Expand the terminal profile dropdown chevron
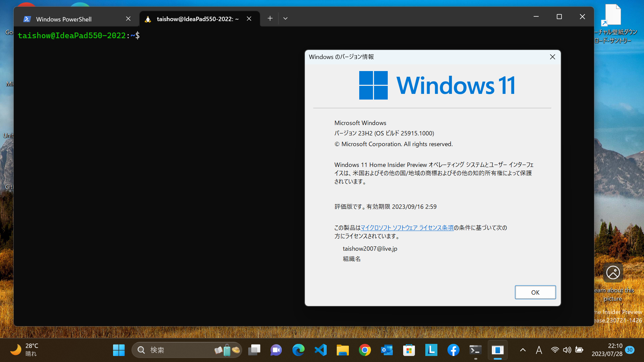The image size is (644, 362). point(285,18)
